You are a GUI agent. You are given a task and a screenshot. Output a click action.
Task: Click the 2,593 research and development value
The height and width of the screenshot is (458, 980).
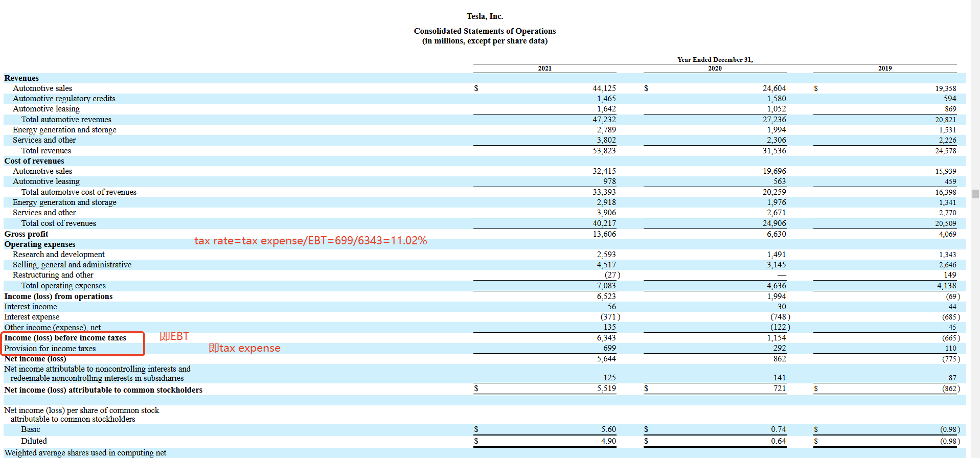606,255
